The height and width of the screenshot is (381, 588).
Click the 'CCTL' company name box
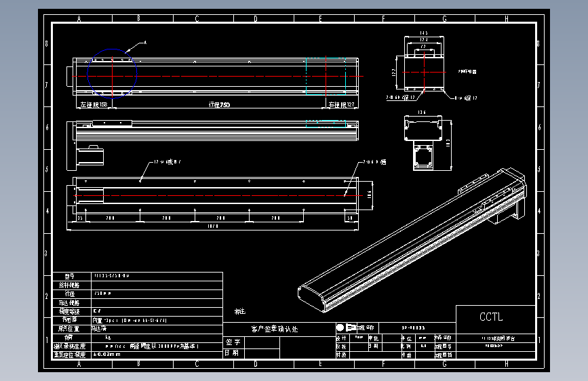(x=495, y=319)
